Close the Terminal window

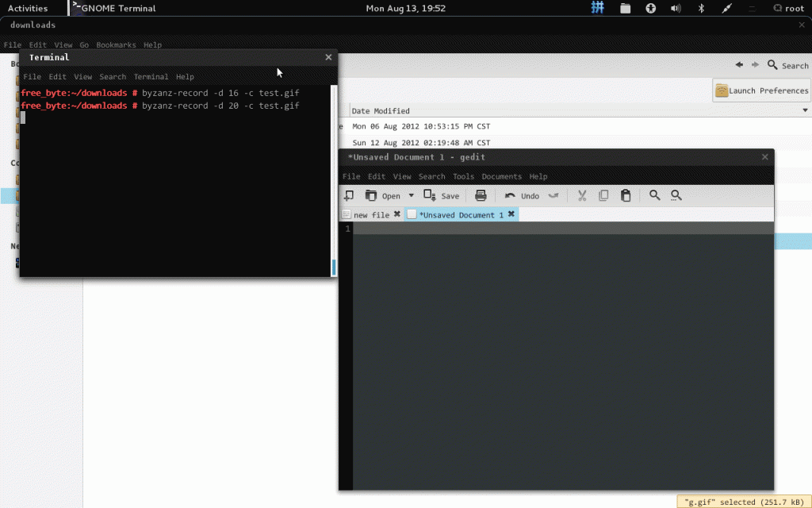328,57
